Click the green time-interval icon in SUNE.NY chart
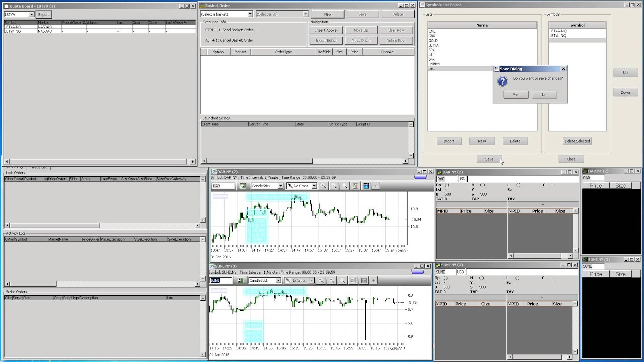Viewport: 644px width, 362px height. 240,280
